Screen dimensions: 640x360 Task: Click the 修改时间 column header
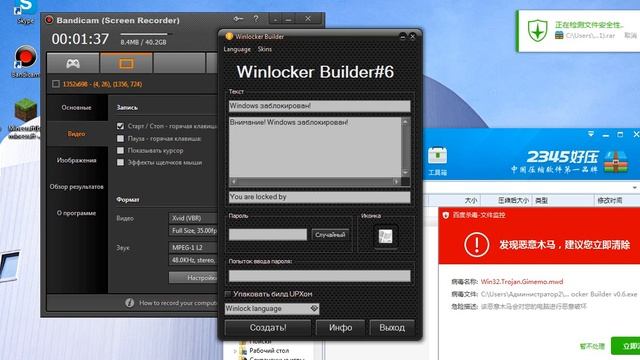[x=610, y=200]
